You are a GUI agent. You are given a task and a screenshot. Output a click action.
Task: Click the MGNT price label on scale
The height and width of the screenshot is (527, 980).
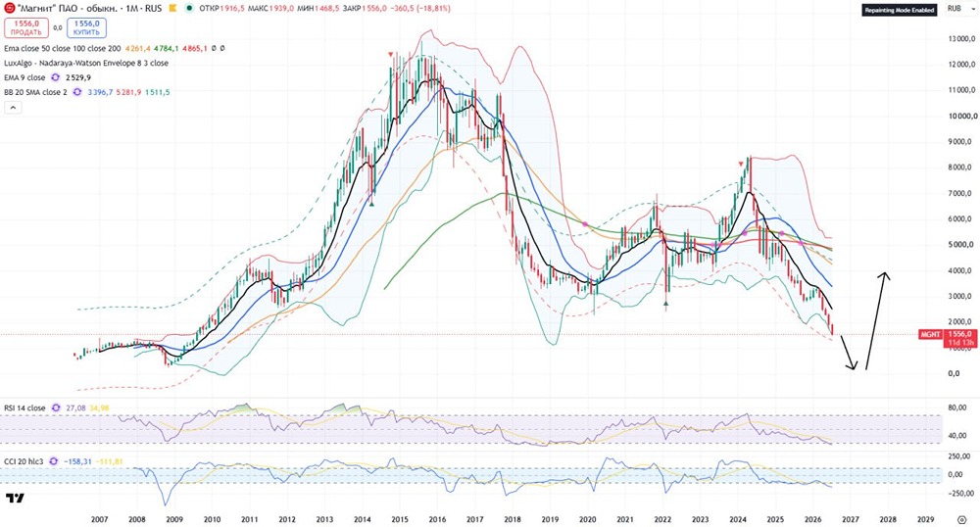point(930,335)
